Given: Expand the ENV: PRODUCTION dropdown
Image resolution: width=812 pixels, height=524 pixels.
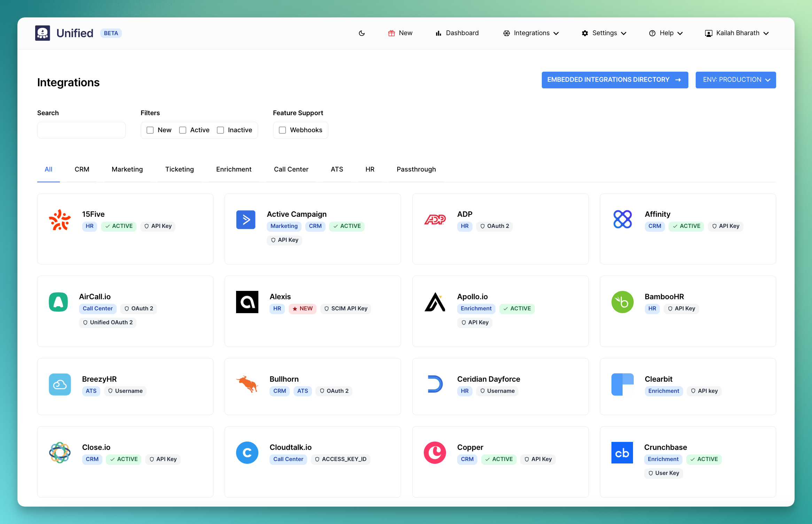Looking at the screenshot, I should (735, 80).
